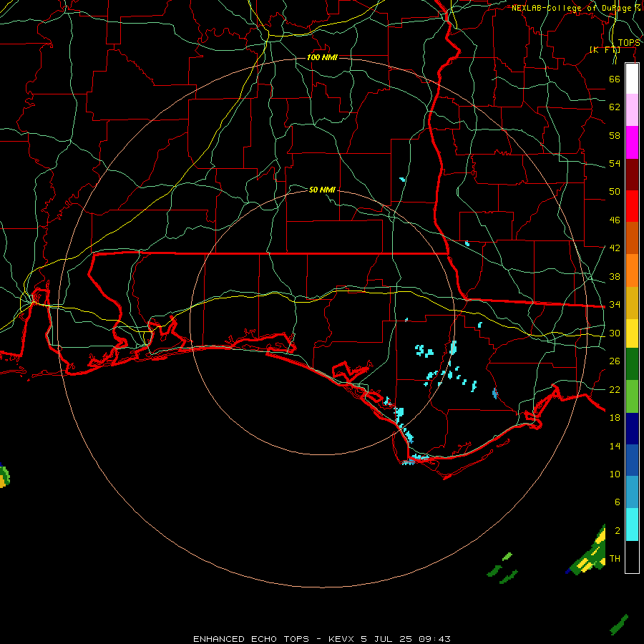Click the white color swatch above 66
Viewport: 644px width, 644px height.
pos(632,79)
